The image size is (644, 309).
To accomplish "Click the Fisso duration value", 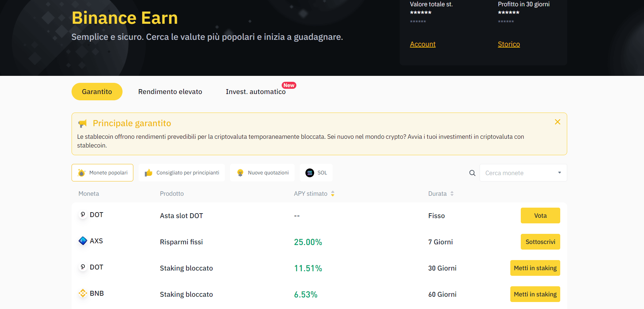I will pyautogui.click(x=437, y=216).
